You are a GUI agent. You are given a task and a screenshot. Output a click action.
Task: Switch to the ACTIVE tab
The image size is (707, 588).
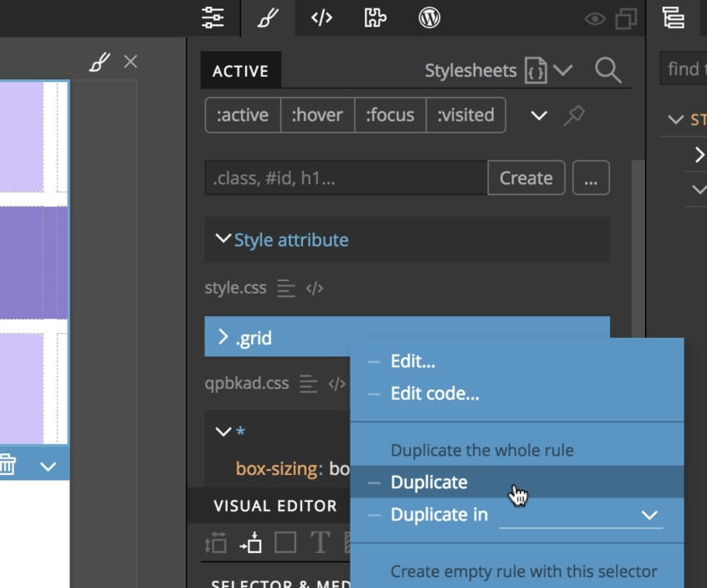point(240,71)
